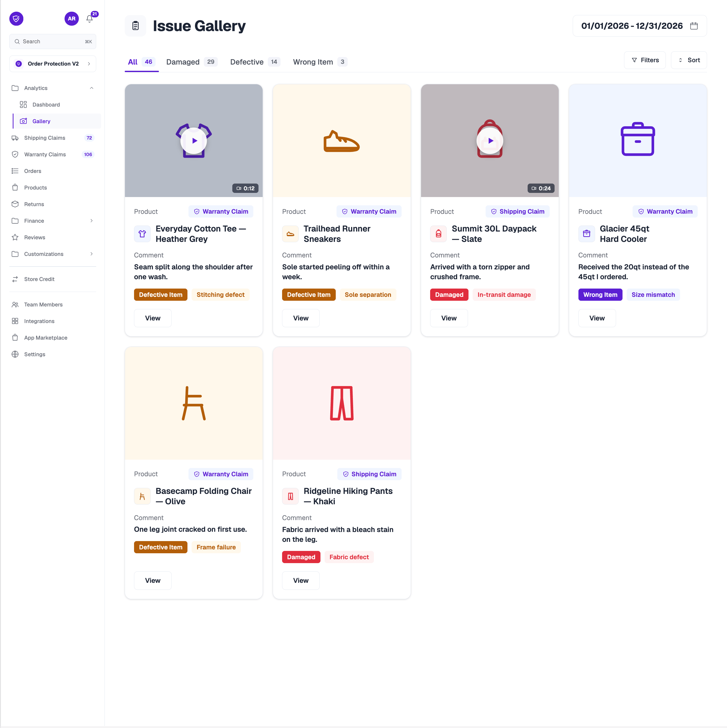This screenshot has width=727, height=728.
Task: View the Basecamp Folding Chair issue
Action: 153,580
